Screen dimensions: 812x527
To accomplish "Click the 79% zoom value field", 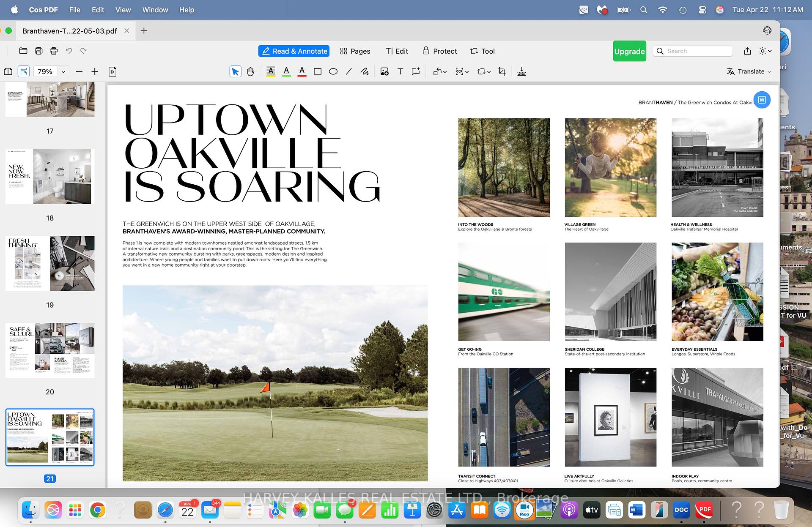I will pos(45,72).
